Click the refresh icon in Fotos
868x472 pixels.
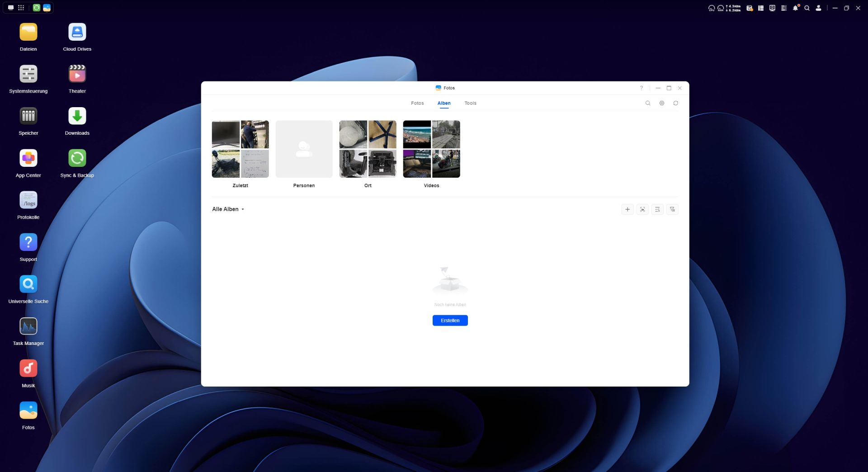675,103
